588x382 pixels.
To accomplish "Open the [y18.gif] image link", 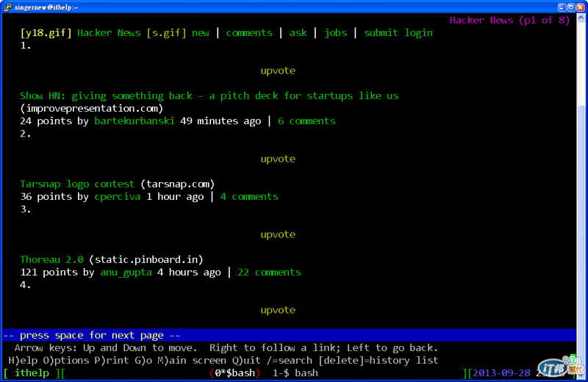I will [46, 33].
